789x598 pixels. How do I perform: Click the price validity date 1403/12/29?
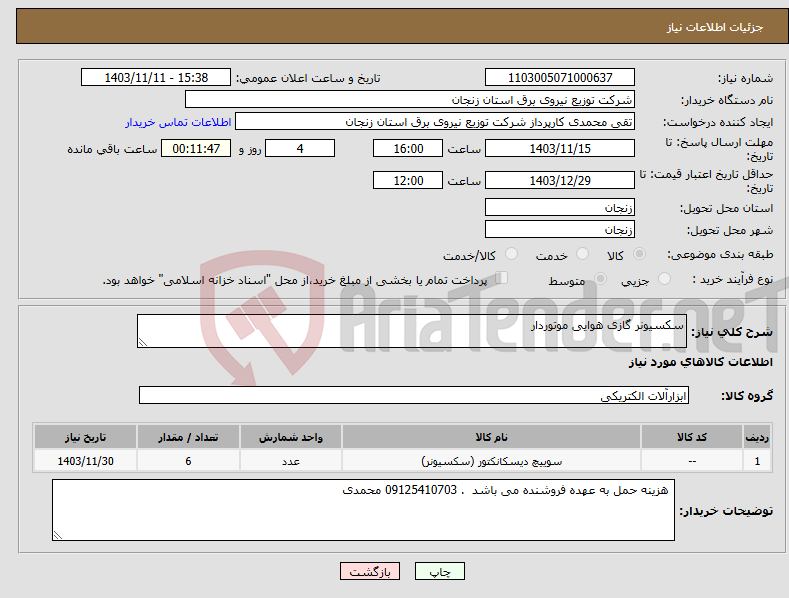click(x=560, y=180)
